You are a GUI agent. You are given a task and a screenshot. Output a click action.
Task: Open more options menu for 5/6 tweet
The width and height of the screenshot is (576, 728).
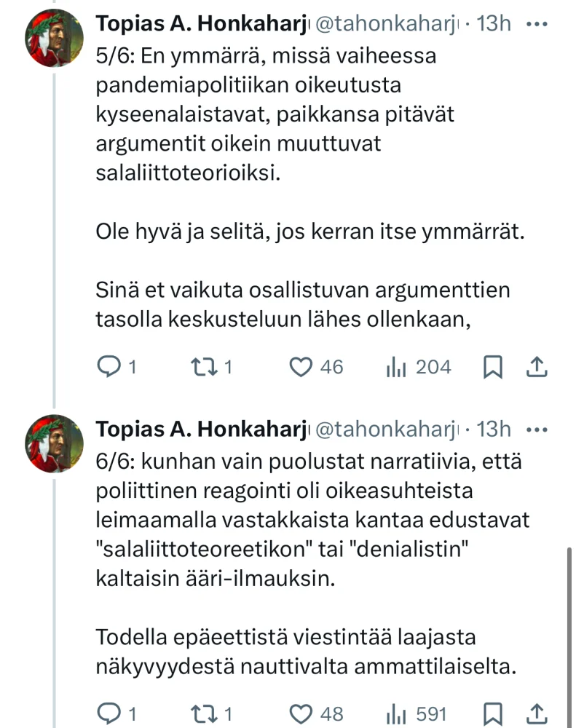[537, 24]
